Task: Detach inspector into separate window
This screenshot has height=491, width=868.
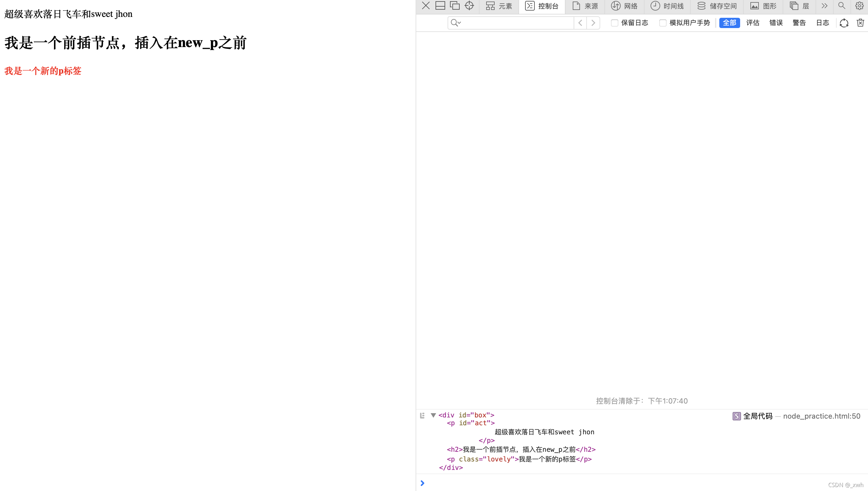Action: (455, 6)
